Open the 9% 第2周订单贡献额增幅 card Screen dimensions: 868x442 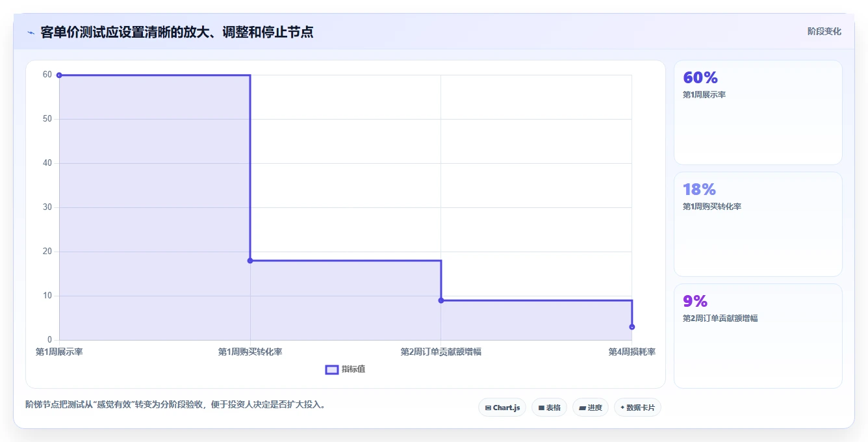point(758,336)
